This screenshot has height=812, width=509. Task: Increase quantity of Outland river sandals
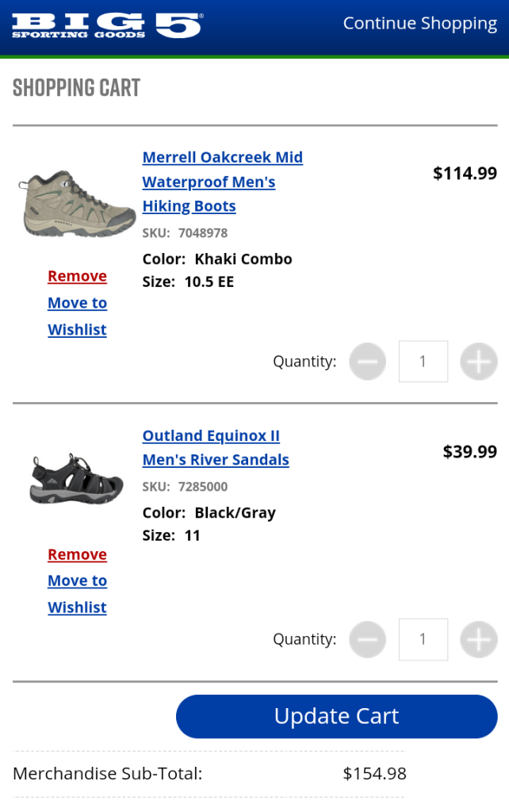(x=479, y=639)
